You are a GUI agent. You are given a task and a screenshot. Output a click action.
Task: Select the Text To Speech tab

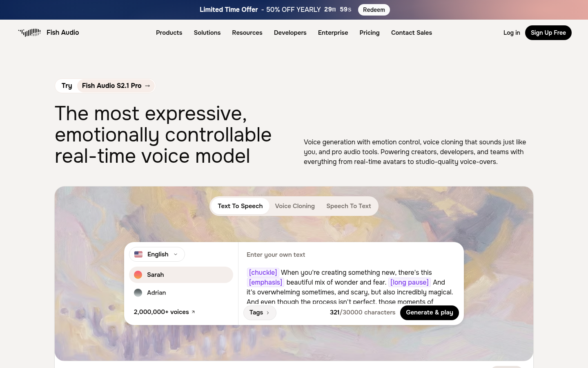coord(240,206)
